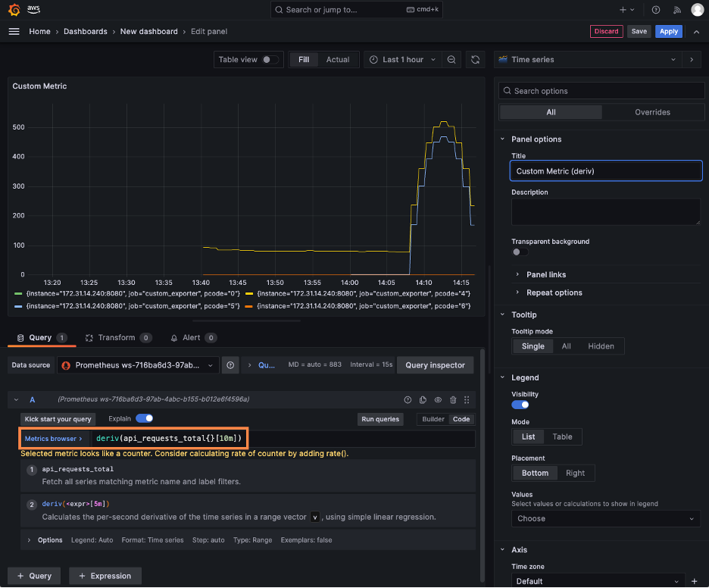This screenshot has height=588, width=709.
Task: Hide query A with the eye icon
Action: tap(438, 399)
